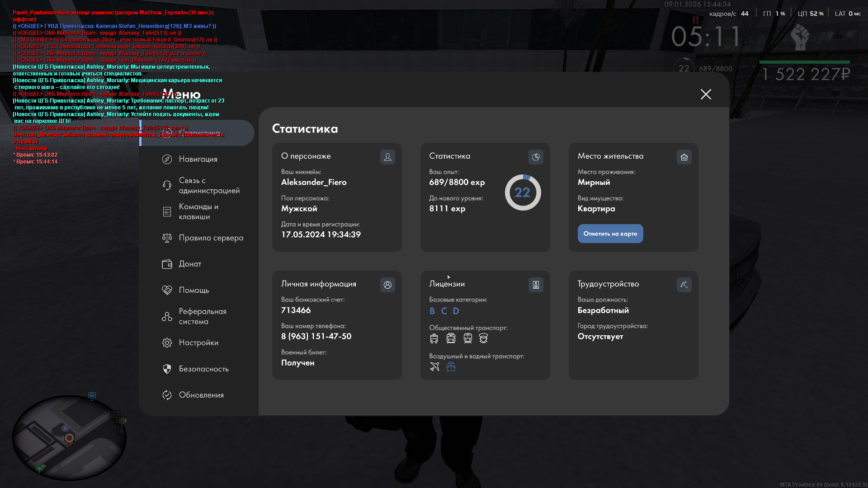
Task: Click the first bus transport license icon
Action: point(434,338)
